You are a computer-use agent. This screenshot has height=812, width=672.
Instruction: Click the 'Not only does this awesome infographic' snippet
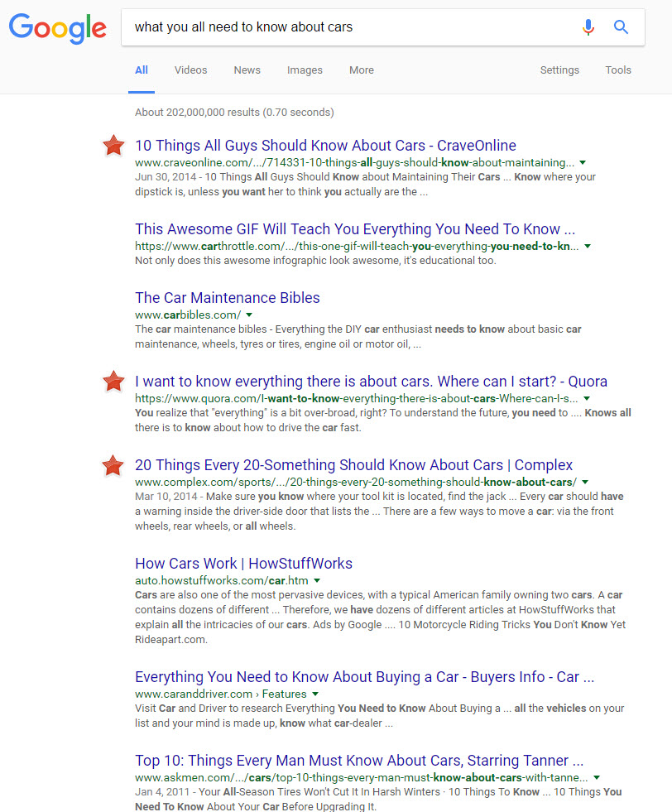315,261
